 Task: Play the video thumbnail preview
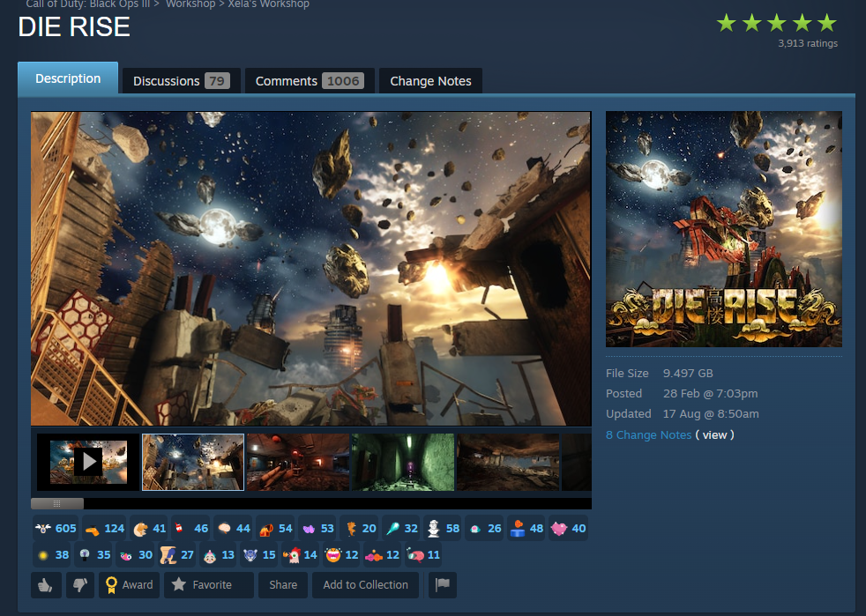87,462
